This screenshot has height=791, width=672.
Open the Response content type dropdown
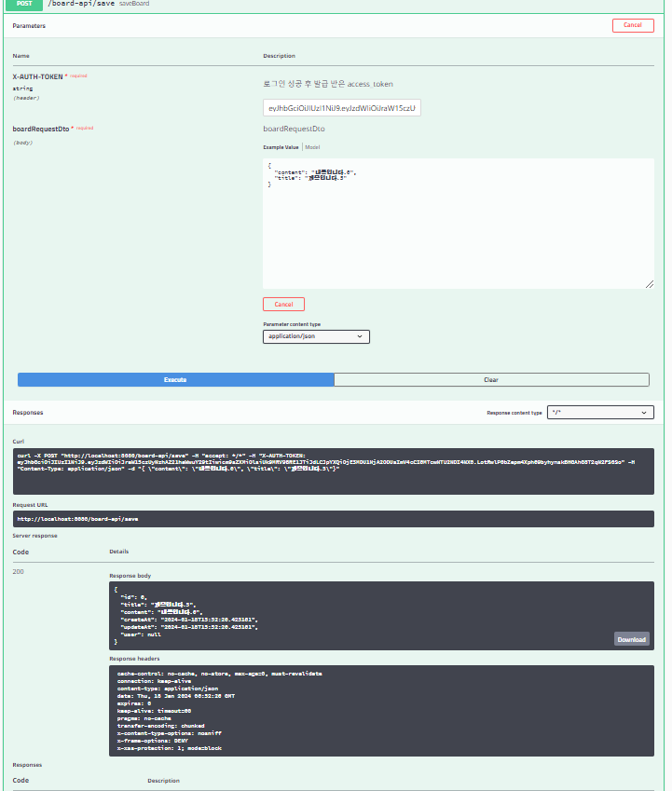600,413
